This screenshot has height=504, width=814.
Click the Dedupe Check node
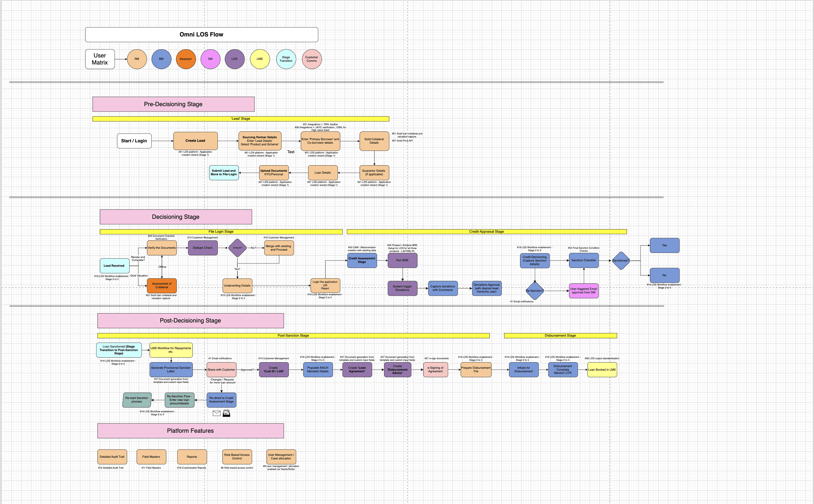(203, 248)
